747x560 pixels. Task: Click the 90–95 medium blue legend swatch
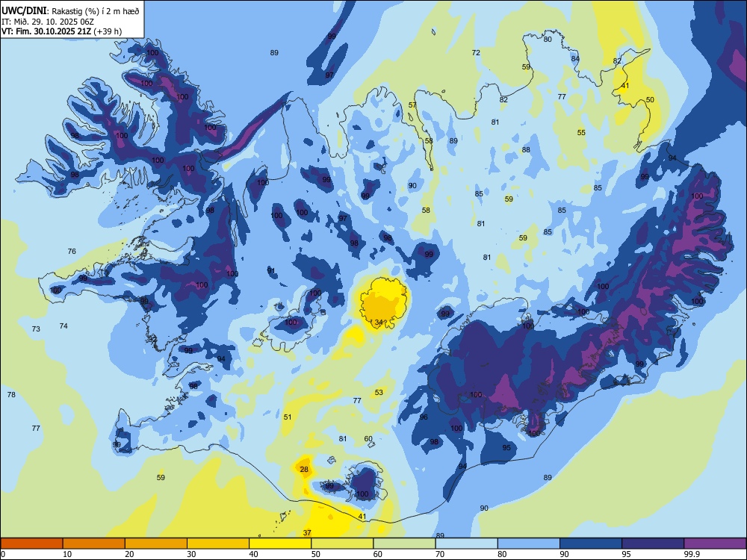591,544
